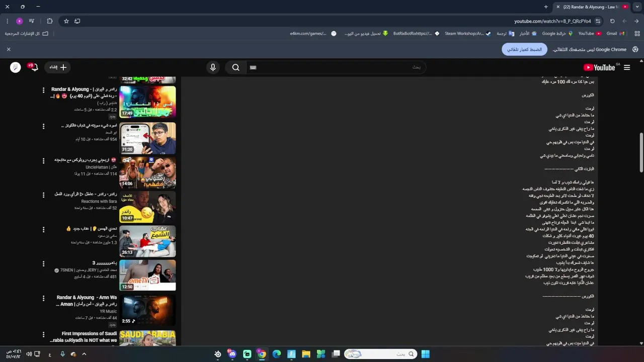
Task: Run search with the magnifier button
Action: click(236, 67)
